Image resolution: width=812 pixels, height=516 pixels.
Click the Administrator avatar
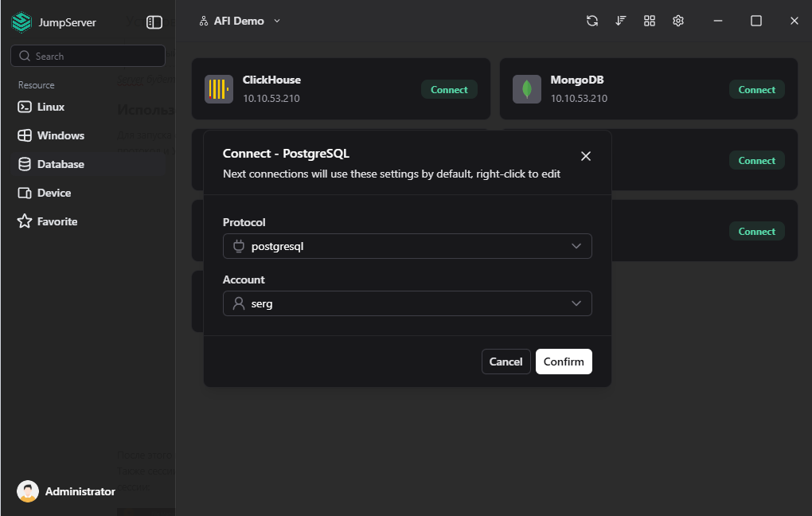28,491
